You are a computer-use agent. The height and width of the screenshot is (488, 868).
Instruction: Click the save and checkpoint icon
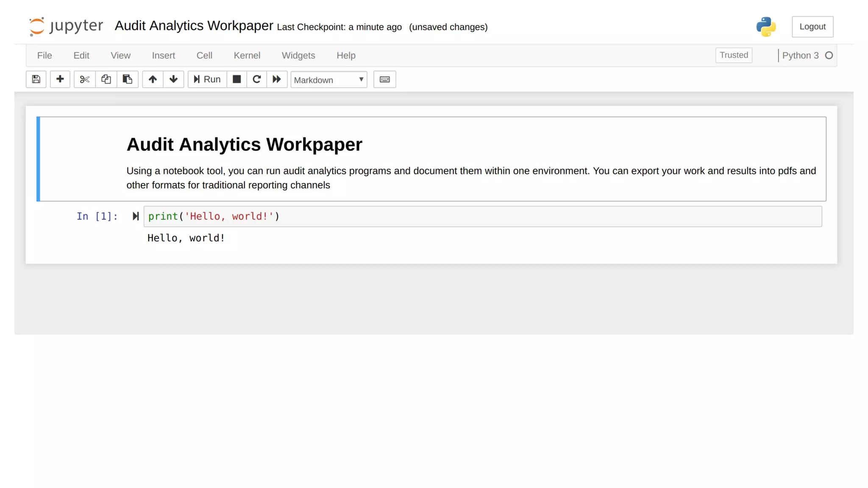click(x=36, y=79)
